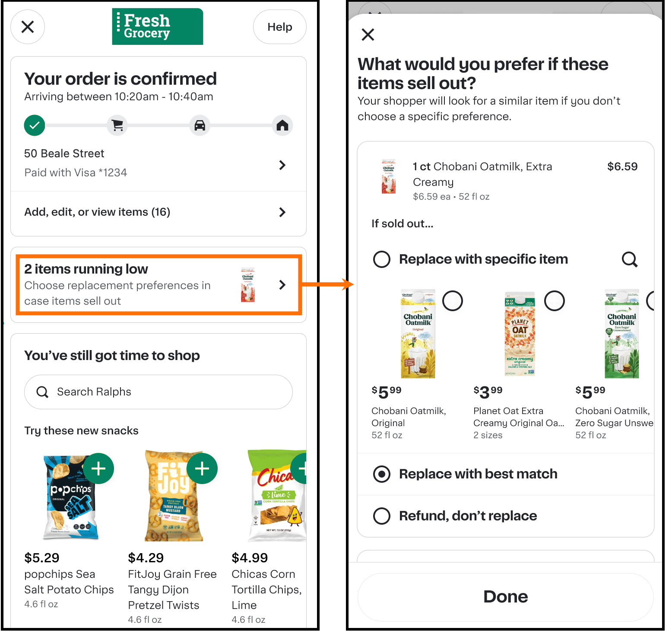Click the Help button
The width and height of the screenshot is (672, 631).
(279, 27)
